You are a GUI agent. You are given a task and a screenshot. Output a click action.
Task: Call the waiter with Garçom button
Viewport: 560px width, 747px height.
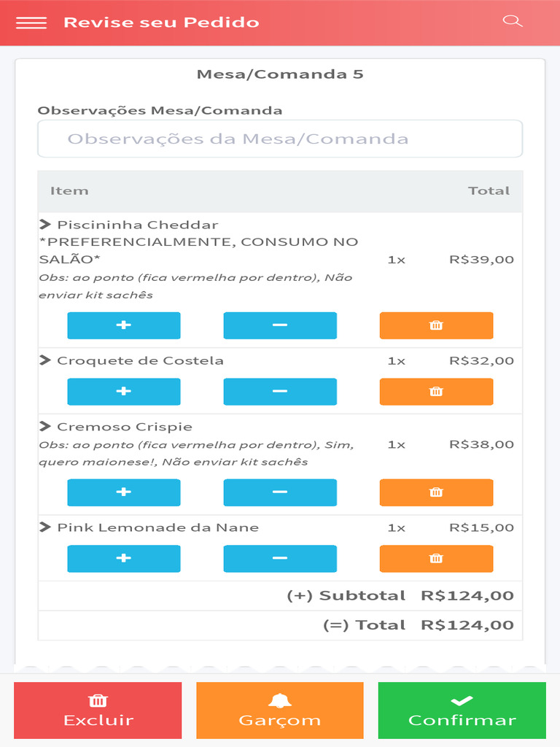pos(280,711)
